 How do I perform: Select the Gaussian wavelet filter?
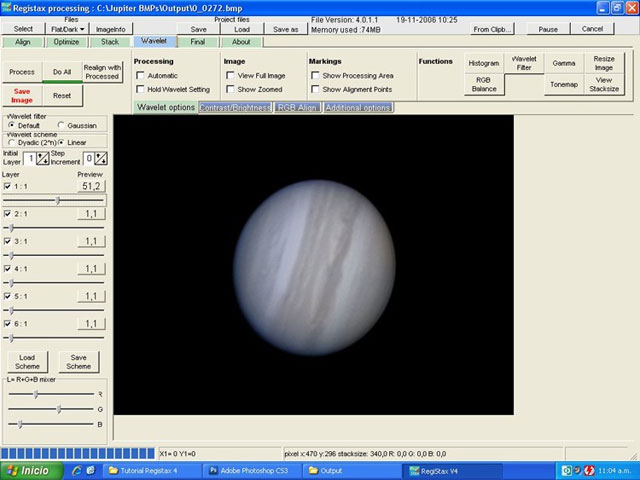click(61, 125)
